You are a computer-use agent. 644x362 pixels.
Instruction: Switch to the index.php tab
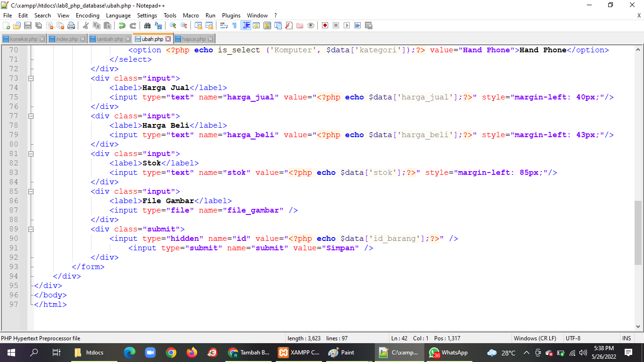(66, 39)
